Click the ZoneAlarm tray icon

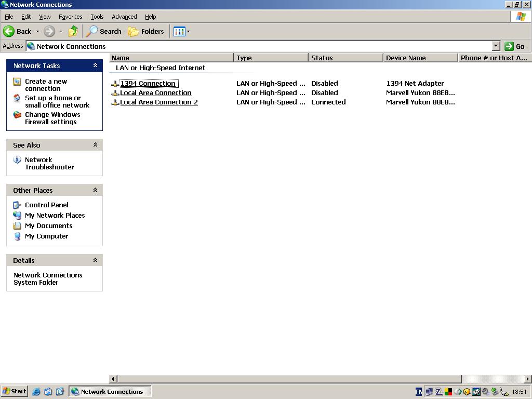tap(438, 392)
